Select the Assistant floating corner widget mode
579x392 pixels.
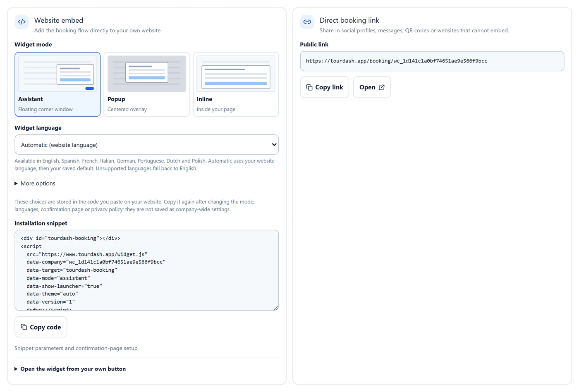(57, 84)
